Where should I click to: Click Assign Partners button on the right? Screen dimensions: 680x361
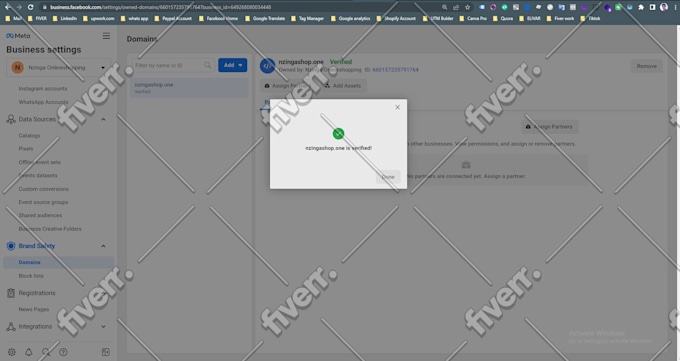[549, 127]
